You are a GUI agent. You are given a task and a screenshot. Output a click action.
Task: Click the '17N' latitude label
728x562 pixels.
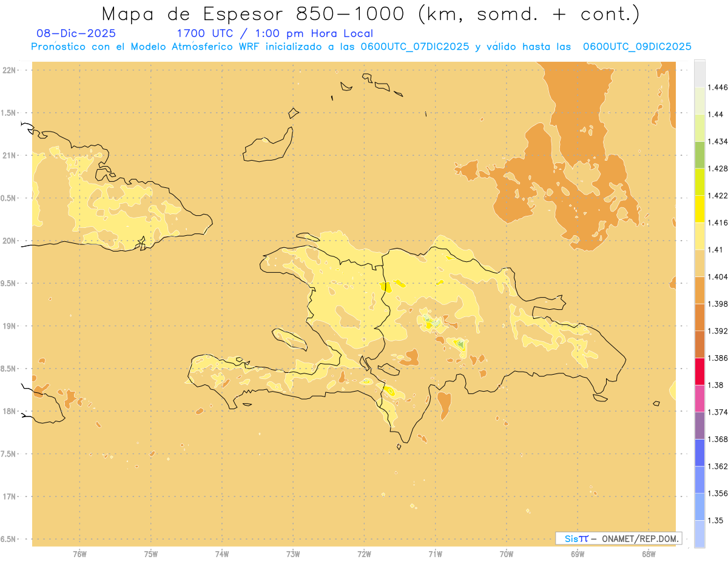tap(9, 497)
